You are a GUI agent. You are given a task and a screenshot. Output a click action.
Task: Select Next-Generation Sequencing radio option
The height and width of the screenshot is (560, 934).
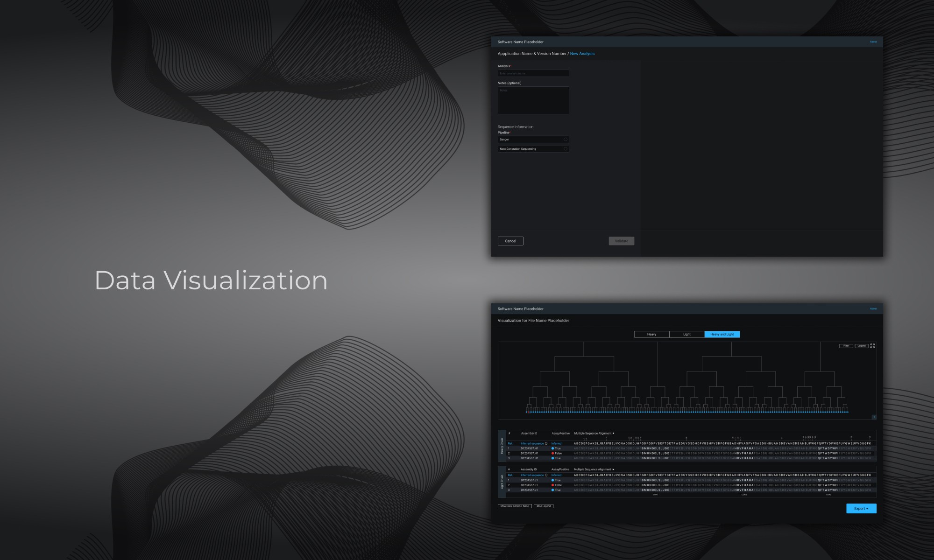[565, 149]
